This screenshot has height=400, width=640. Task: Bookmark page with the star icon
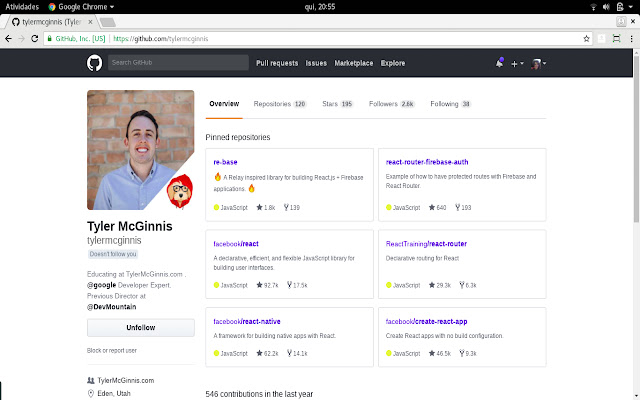pos(587,39)
